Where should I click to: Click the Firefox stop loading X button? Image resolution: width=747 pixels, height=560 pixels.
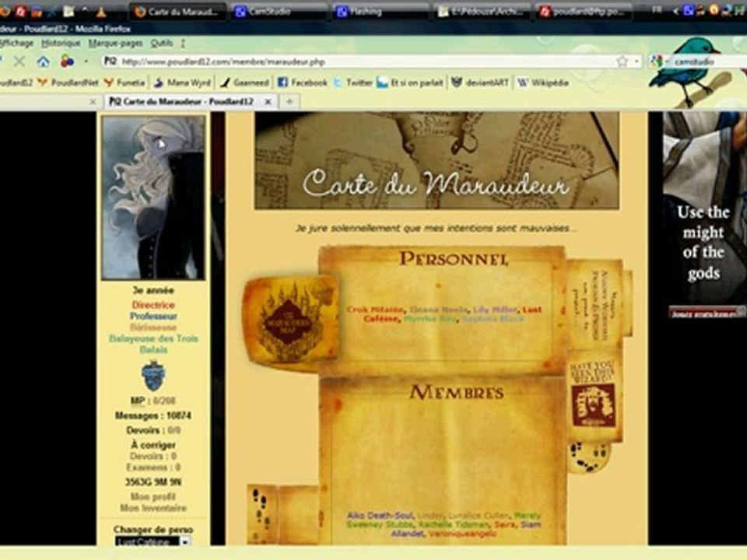[x=19, y=61]
